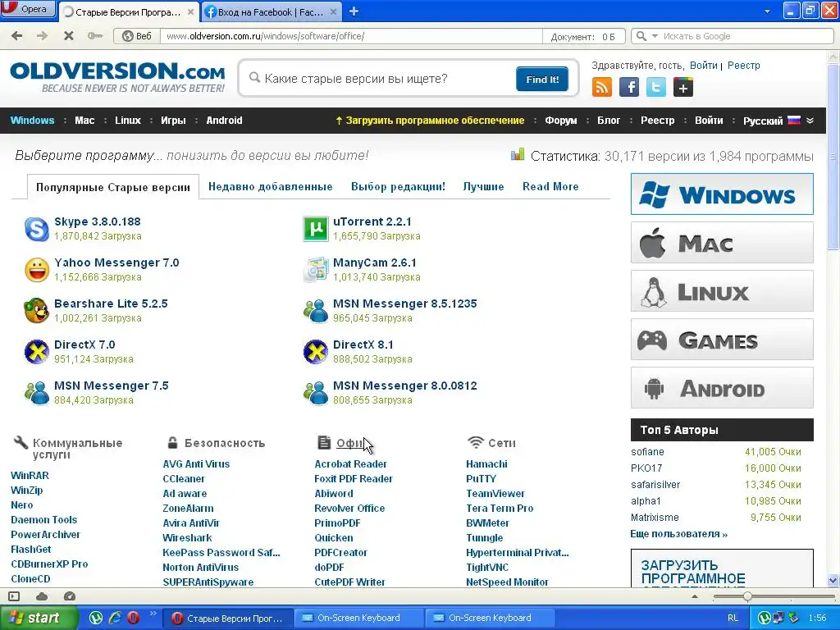Click the browser forward arrow
The width and height of the screenshot is (840, 630).
(x=42, y=36)
